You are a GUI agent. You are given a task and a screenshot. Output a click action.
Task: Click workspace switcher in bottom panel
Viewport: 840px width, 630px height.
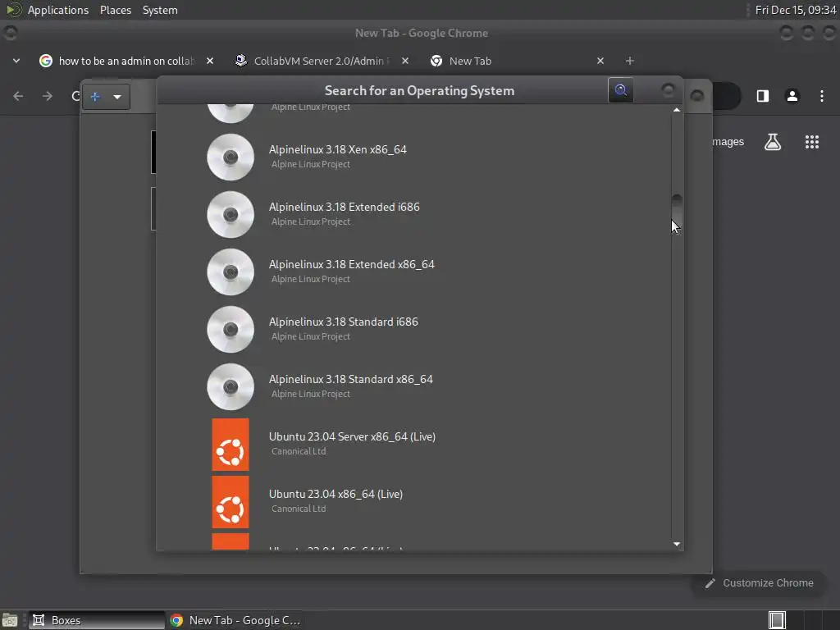click(777, 620)
